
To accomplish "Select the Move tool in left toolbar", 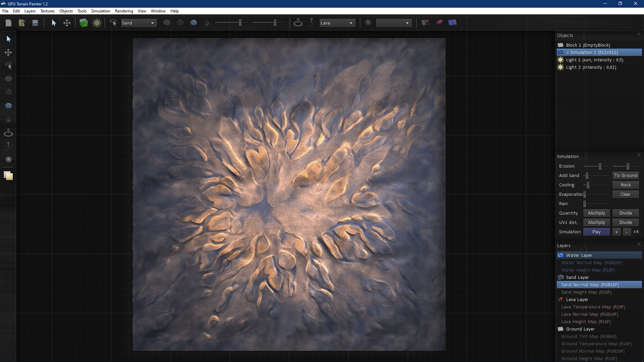I will point(8,52).
